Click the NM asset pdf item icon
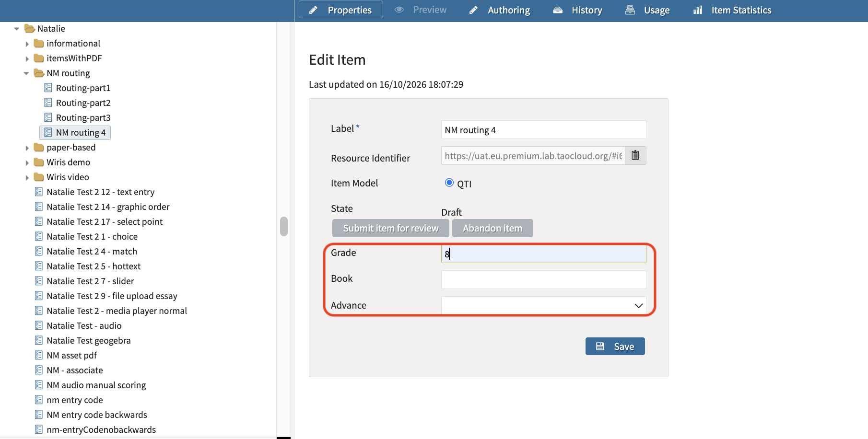This screenshot has height=439, width=868. click(39, 355)
